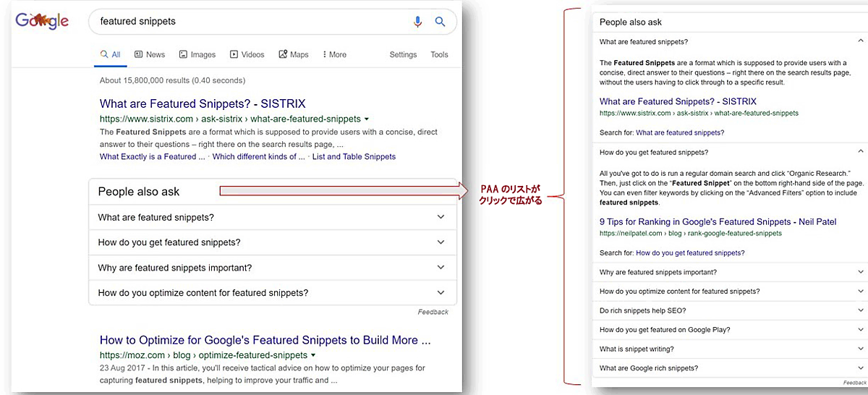Click inside the featured snippets search box
Image resolution: width=868 pixels, height=395 pixels.
[x=246, y=22]
